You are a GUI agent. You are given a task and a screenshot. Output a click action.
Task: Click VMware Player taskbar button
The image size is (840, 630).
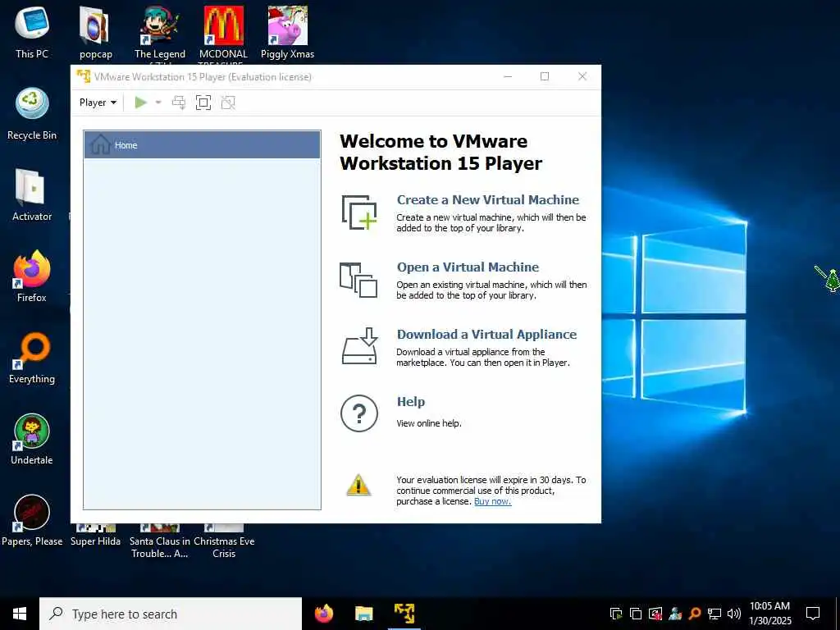(x=404, y=614)
